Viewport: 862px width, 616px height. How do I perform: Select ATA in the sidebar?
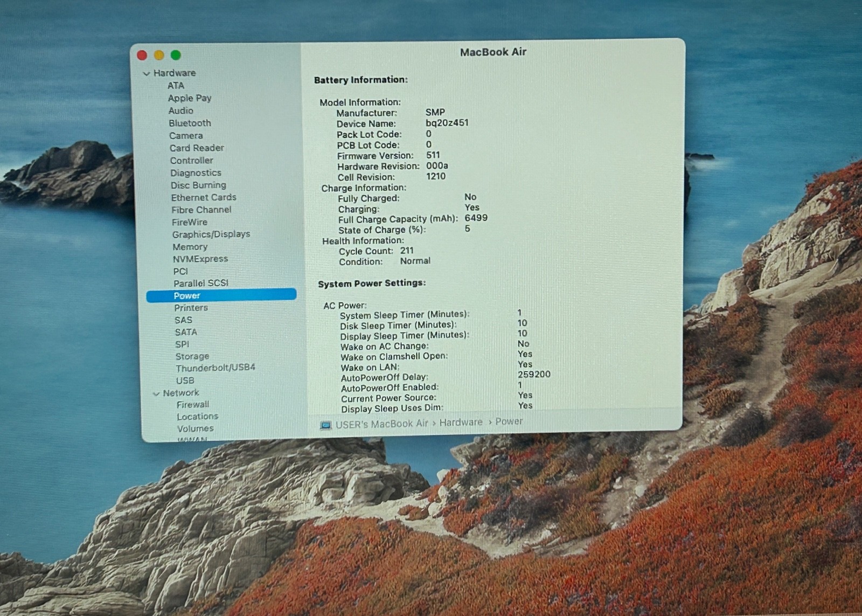[176, 86]
